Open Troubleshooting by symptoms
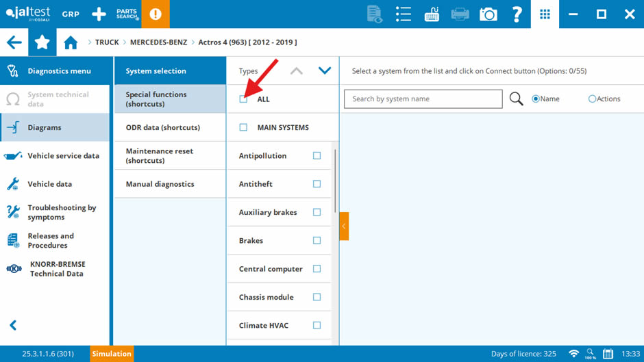The image size is (644, 362). tap(55, 212)
